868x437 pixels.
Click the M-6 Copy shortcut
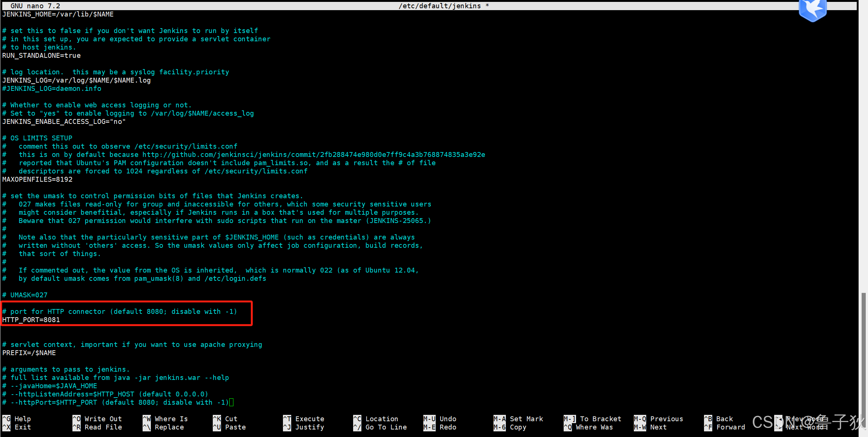pyautogui.click(x=510, y=427)
